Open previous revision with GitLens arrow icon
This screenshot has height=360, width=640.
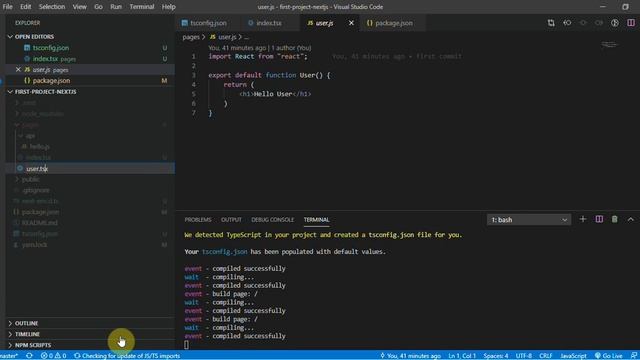(567, 23)
